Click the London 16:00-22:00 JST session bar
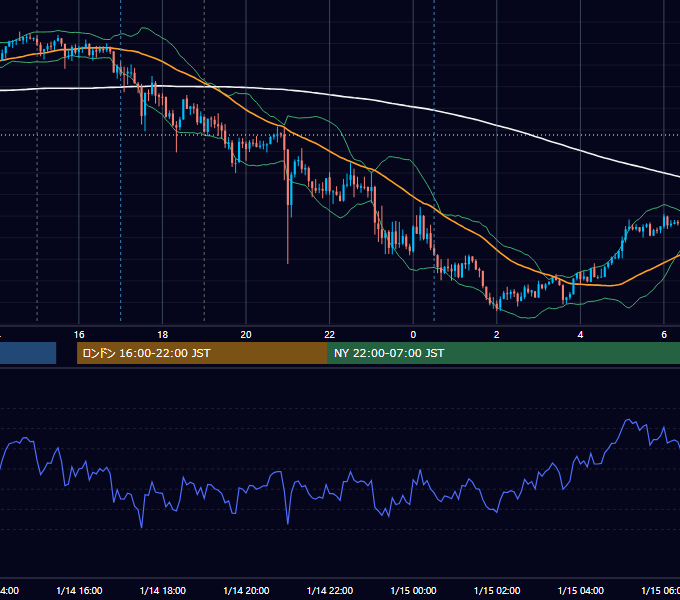The width and height of the screenshot is (680, 600). tap(202, 353)
